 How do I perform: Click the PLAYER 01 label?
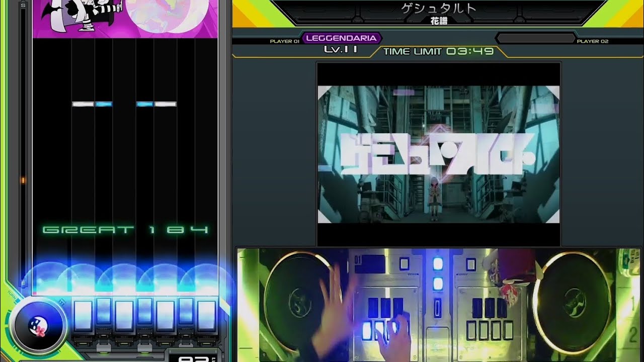284,41
